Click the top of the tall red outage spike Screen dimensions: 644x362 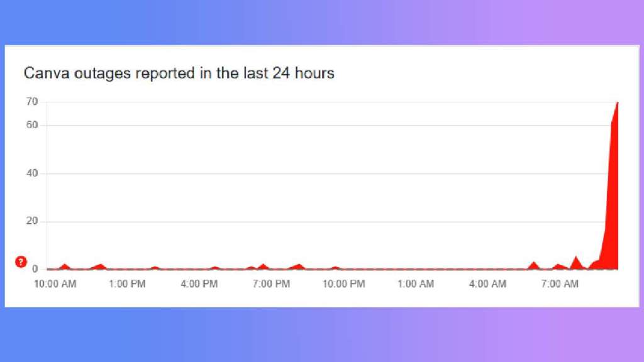pos(618,103)
